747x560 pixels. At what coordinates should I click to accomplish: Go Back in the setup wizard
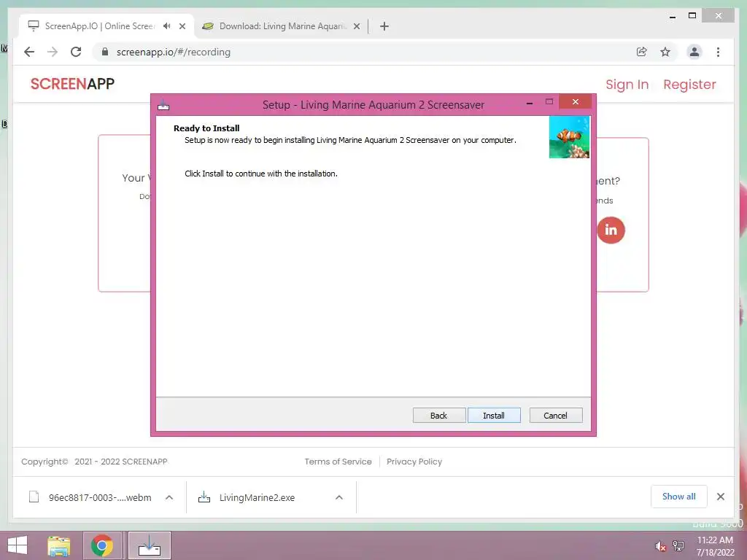(438, 415)
